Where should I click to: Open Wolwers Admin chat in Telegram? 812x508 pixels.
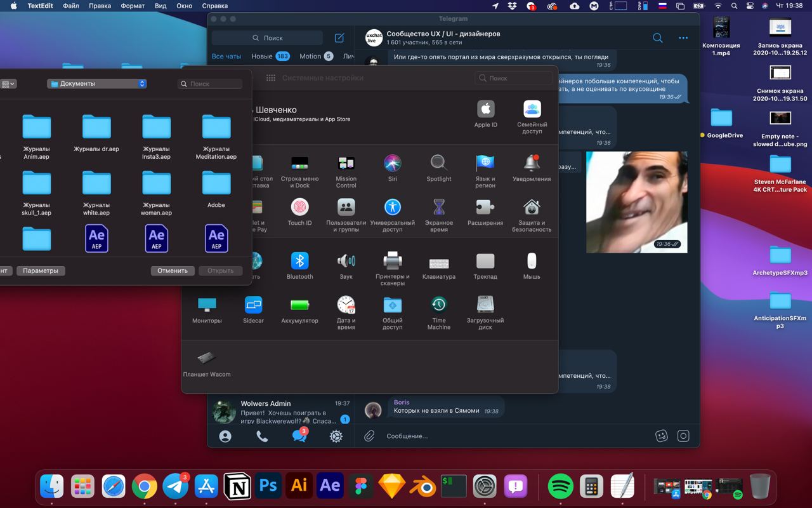pyautogui.click(x=281, y=412)
